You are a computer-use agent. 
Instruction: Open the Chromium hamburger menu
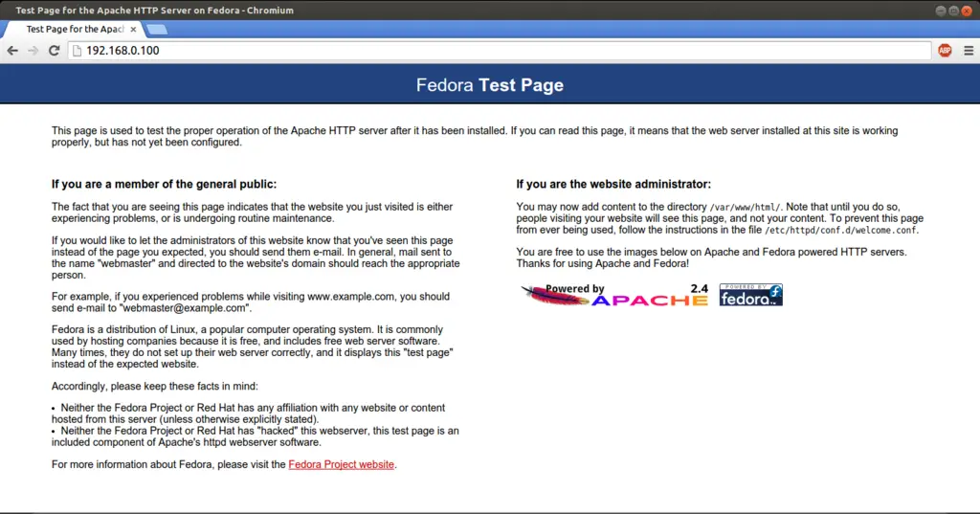click(x=969, y=51)
